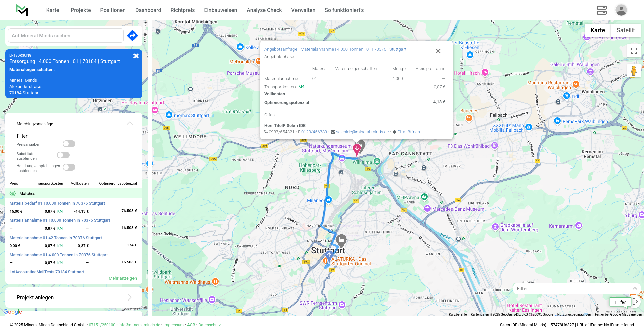The image size is (644, 333).
Task: Toggle fullscreen map view
Action: [634, 51]
